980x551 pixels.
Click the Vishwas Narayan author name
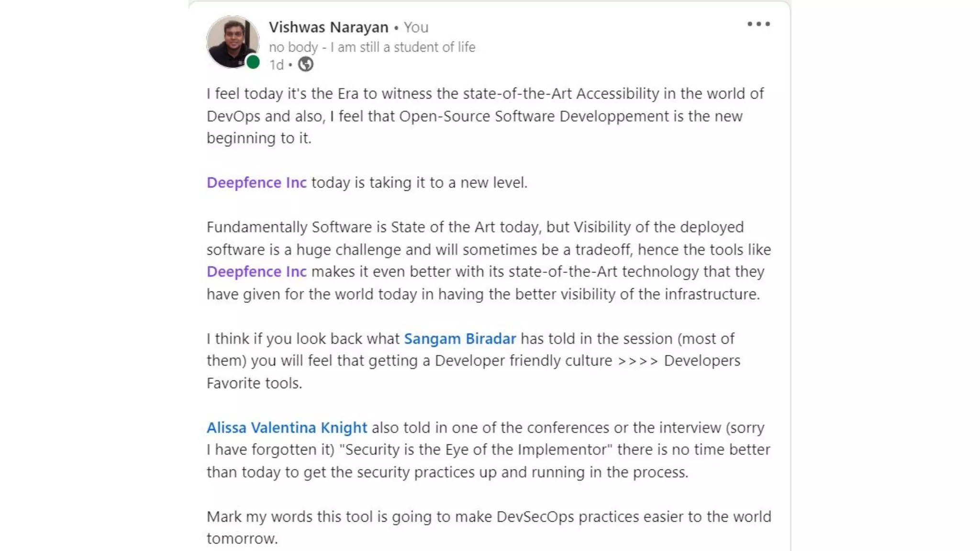point(328,27)
